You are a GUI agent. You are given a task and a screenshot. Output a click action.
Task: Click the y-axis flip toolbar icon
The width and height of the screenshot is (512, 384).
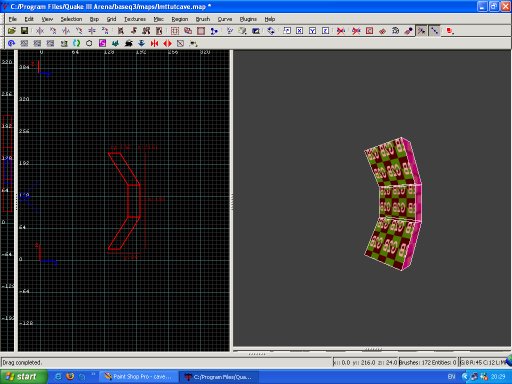(66, 31)
